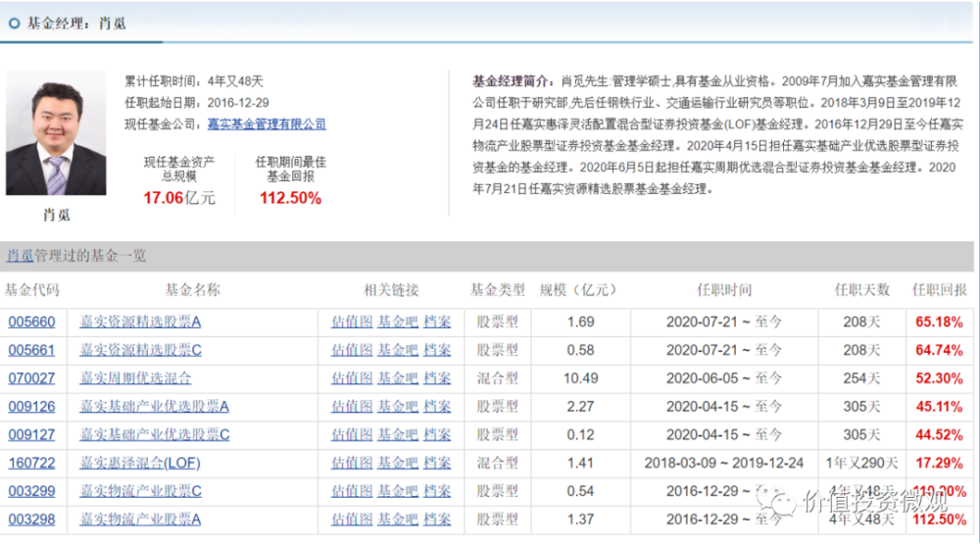Click the 17.29% return value
Image resolution: width=980 pixels, height=545 pixels.
pos(939,463)
